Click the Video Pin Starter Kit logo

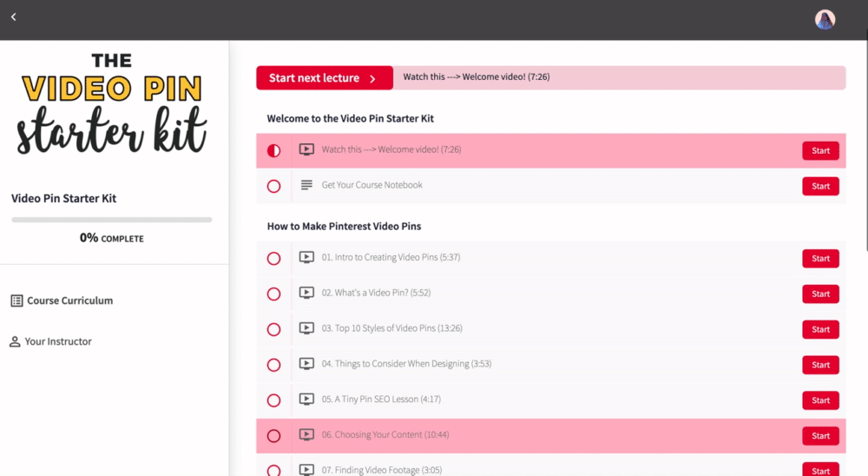click(112, 103)
